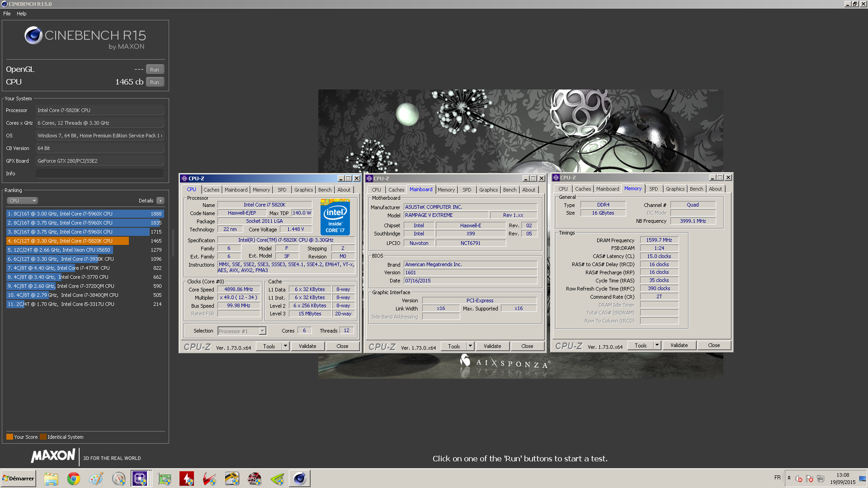The width and height of the screenshot is (868, 488).
Task: Click the RAMPAGE V EXTREME model field
Action: pyautogui.click(x=446, y=216)
